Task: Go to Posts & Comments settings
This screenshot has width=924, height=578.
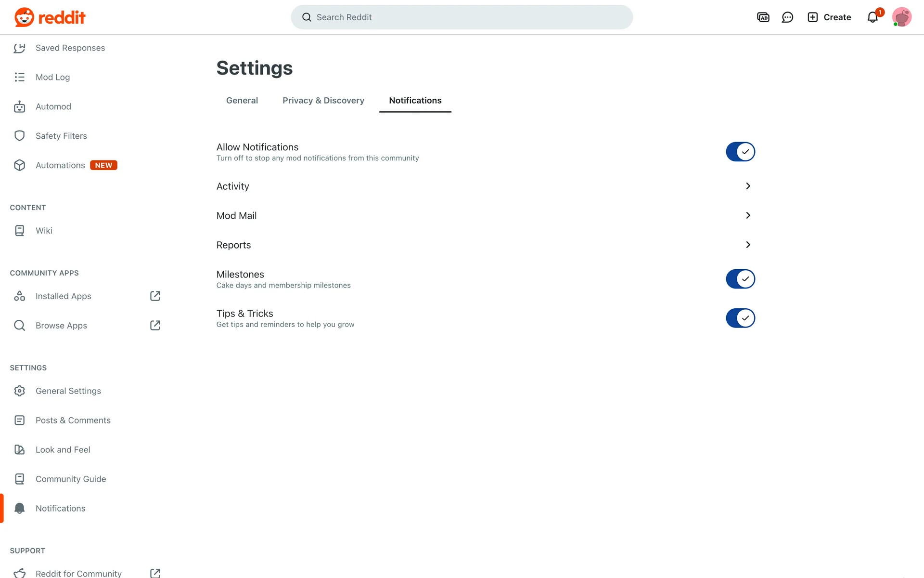Action: pyautogui.click(x=73, y=420)
